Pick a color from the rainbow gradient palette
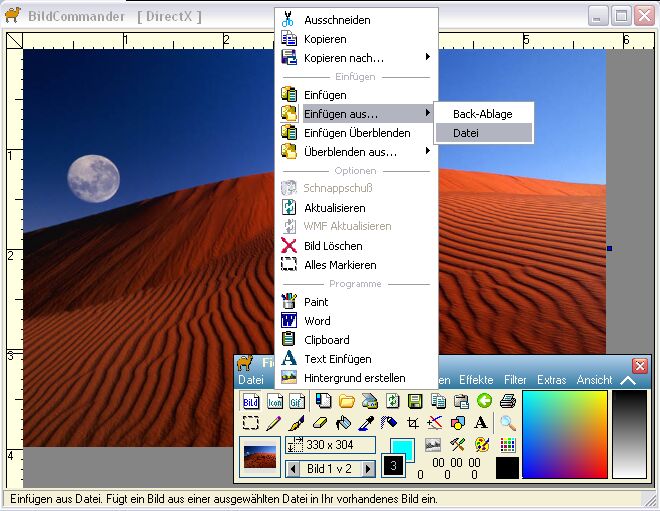 [x=564, y=435]
